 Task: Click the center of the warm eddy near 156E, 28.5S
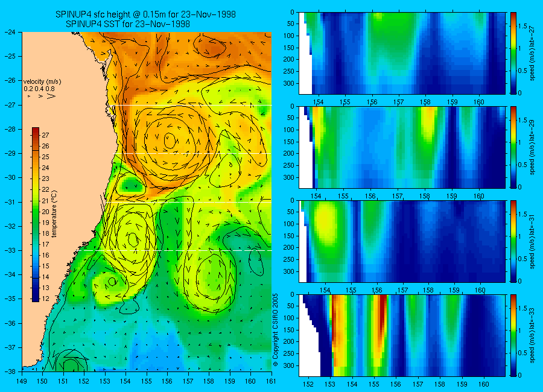pos(170,140)
